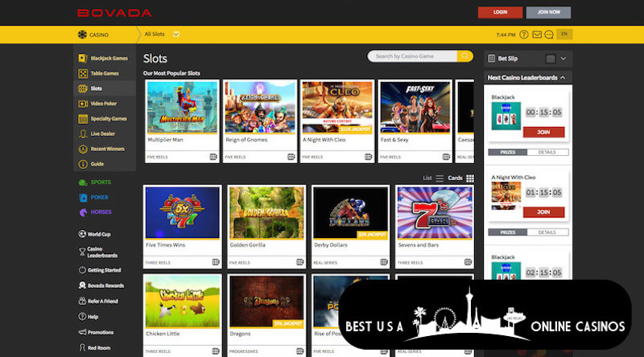Screen dimensions: 644x357
Task: Click the Bovada logo
Action: [114, 13]
